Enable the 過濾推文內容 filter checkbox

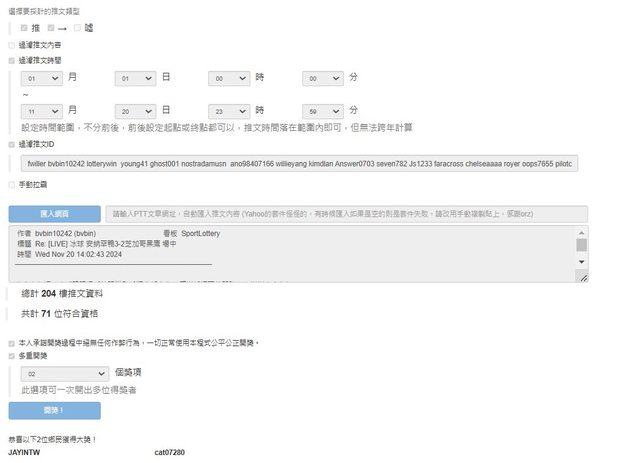point(12,45)
